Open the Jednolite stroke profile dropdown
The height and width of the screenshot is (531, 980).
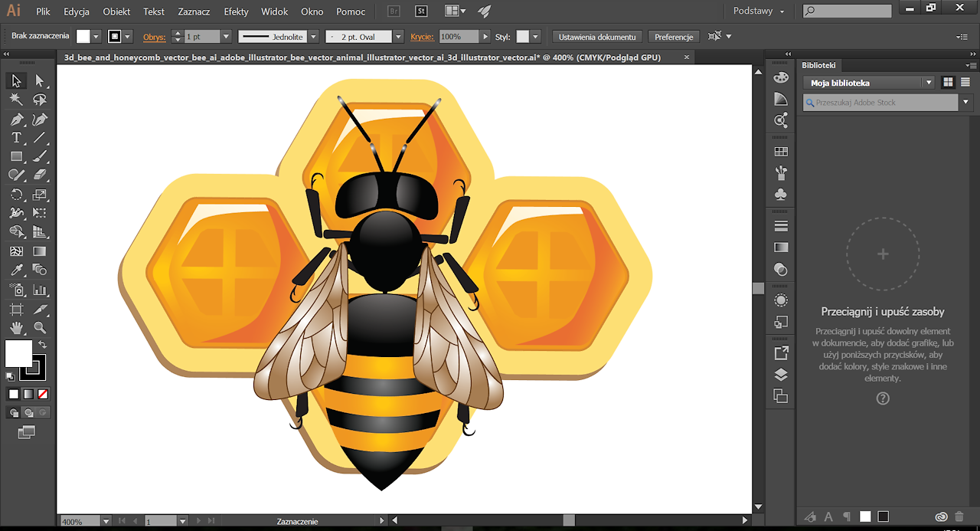pyautogui.click(x=312, y=37)
